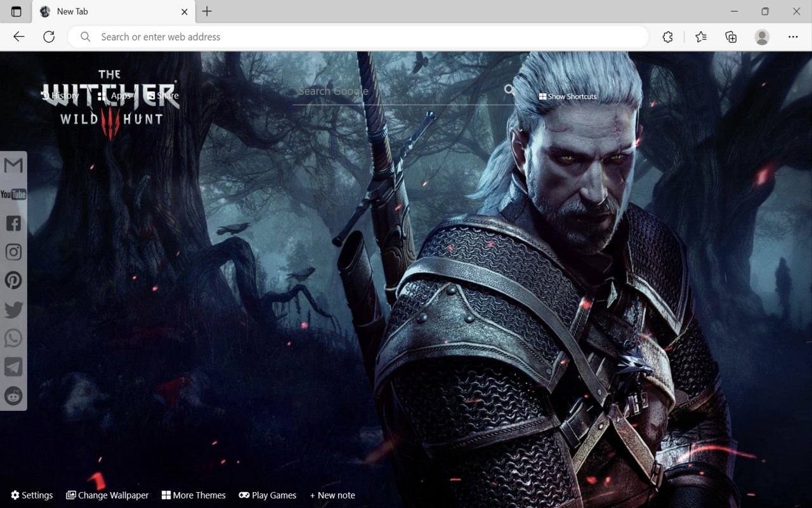Screen dimensions: 812x508
Task: Open the Collections panel
Action: 731,37
